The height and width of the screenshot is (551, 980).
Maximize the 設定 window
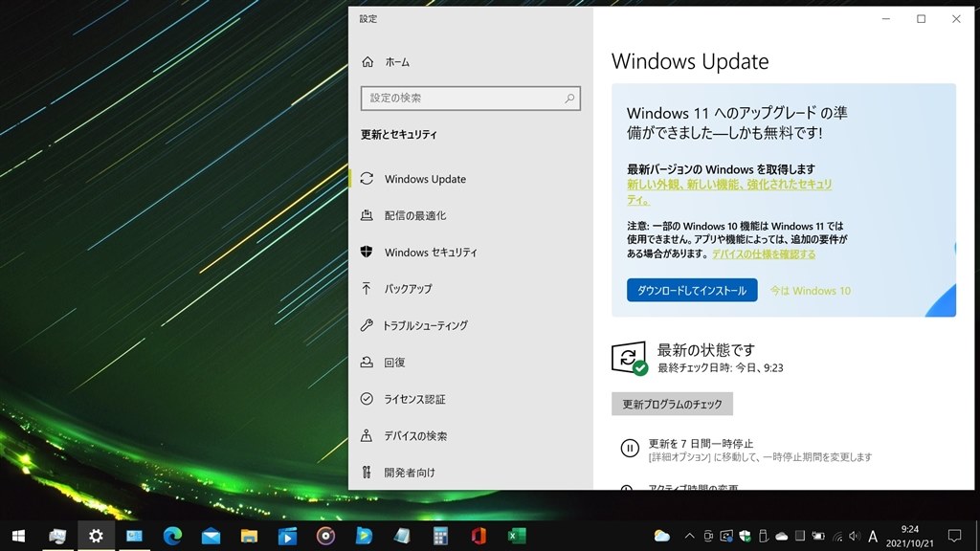[921, 19]
